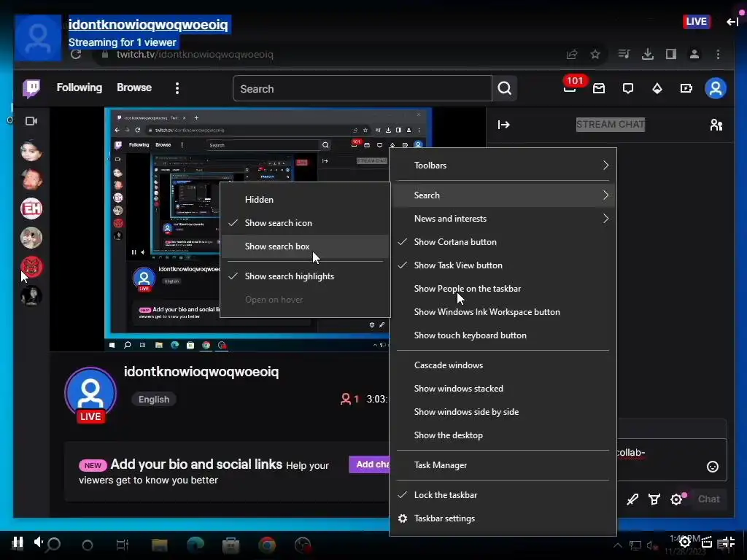Expand News and interests submenu
Image resolution: width=747 pixels, height=560 pixels.
pos(503,219)
